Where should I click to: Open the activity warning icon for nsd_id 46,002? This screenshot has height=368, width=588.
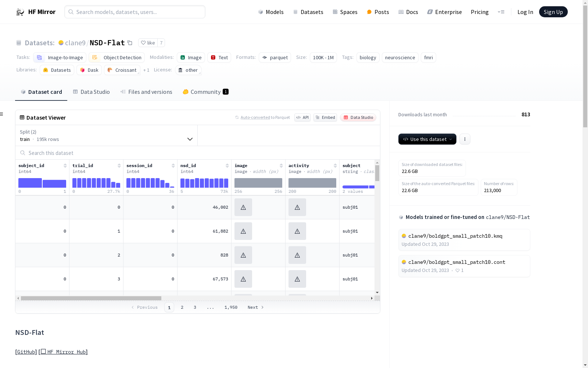click(x=297, y=207)
